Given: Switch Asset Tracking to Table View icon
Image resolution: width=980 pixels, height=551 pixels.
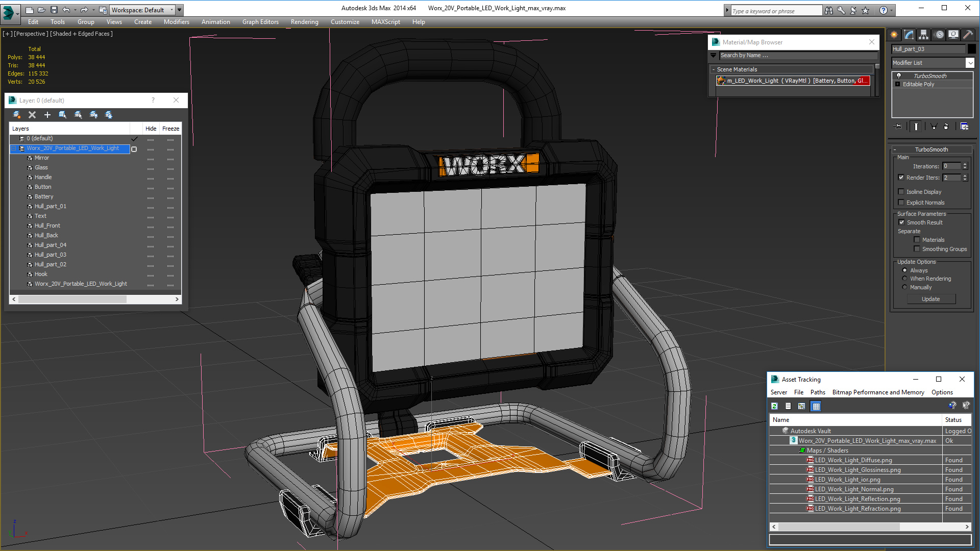Looking at the screenshot, I should point(816,406).
